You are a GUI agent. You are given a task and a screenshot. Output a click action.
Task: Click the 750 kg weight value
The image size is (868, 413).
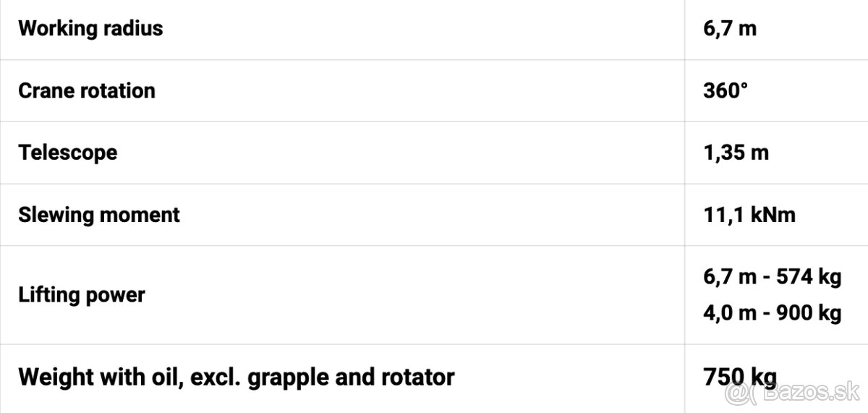(x=739, y=377)
